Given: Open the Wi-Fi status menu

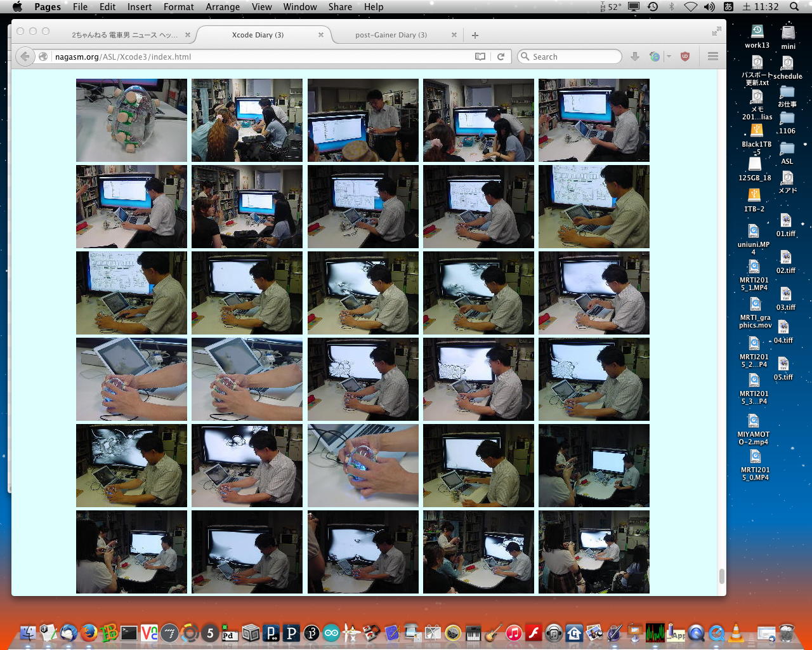Looking at the screenshot, I should pyautogui.click(x=691, y=7).
